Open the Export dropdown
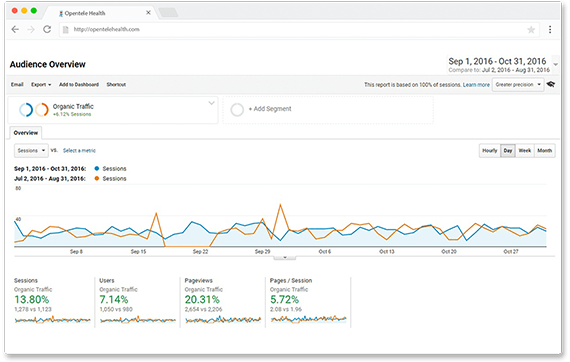 pyautogui.click(x=41, y=85)
